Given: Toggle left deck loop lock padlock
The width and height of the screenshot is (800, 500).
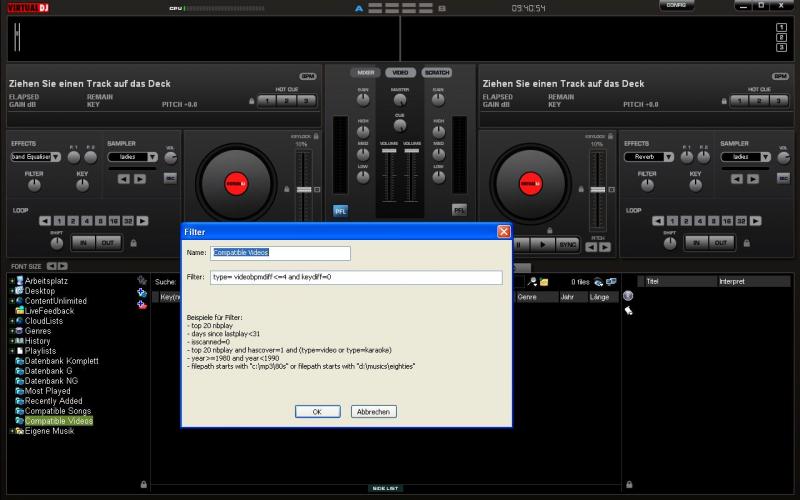Looking at the screenshot, I should point(133,243).
